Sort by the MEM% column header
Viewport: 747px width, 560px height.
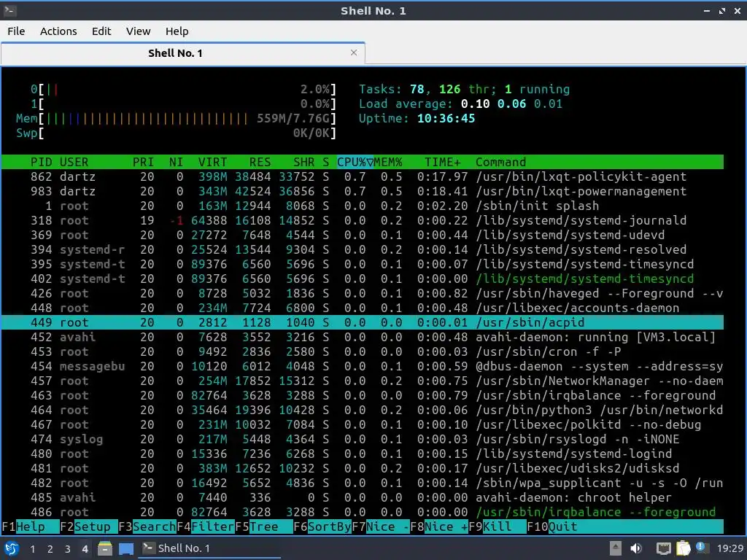[x=388, y=162]
